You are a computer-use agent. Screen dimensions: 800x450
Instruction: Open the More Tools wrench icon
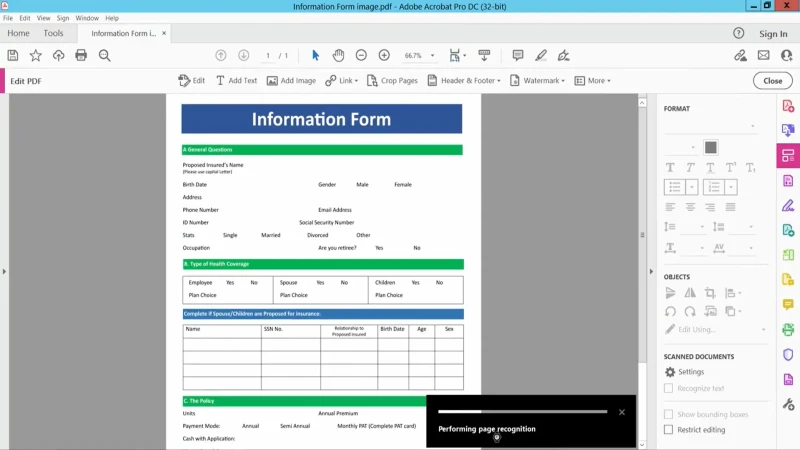click(x=788, y=405)
